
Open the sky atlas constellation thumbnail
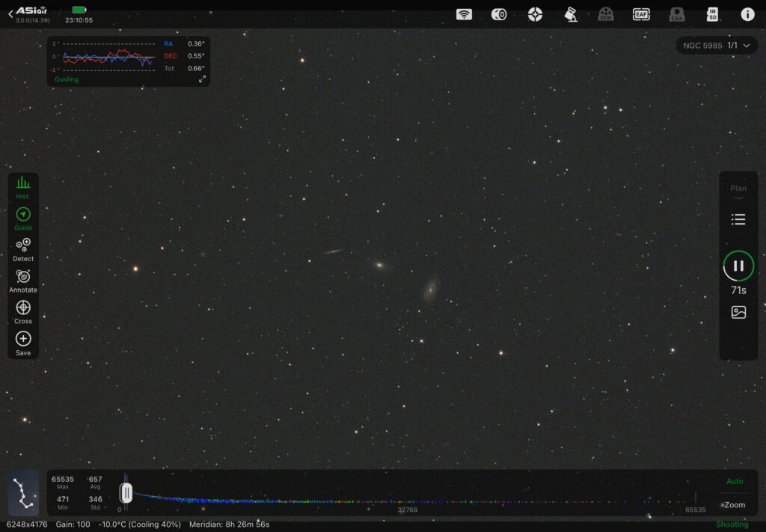(x=23, y=493)
